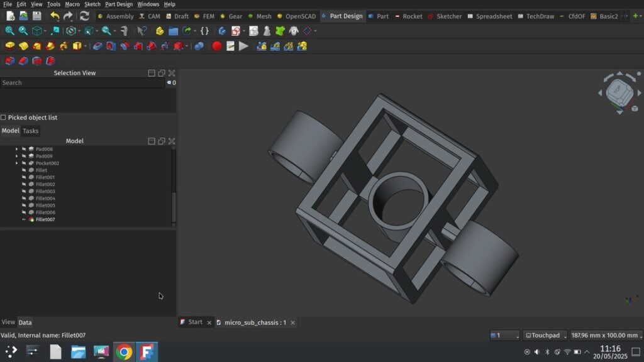Enable the Picked object list checkbox
The width and height of the screenshot is (644, 362).
tap(4, 118)
